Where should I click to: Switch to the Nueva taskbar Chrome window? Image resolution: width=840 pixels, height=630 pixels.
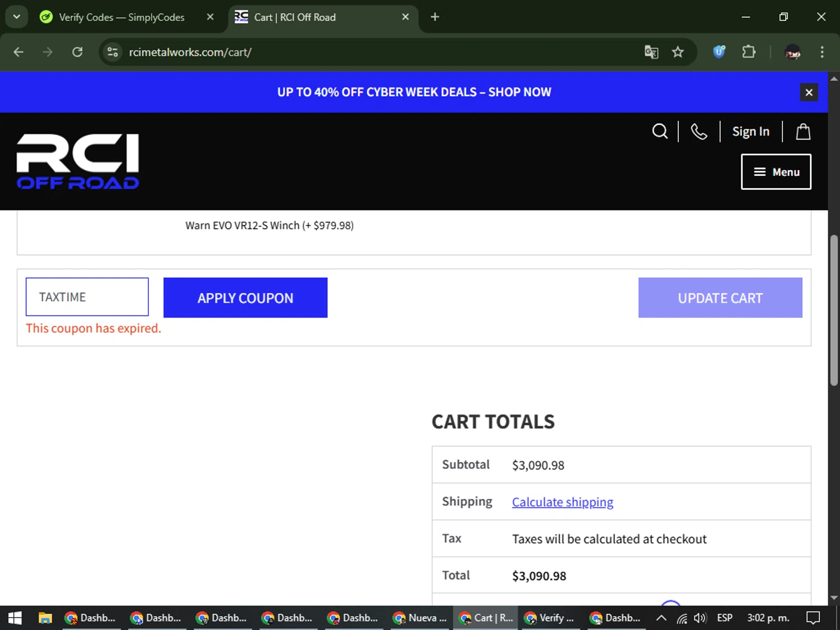(x=420, y=618)
